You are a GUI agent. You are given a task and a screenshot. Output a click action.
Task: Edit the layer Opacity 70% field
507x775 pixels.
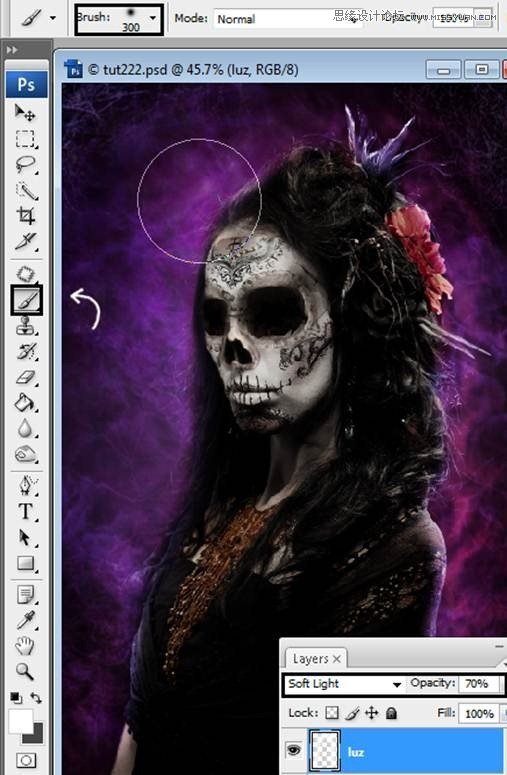(479, 684)
